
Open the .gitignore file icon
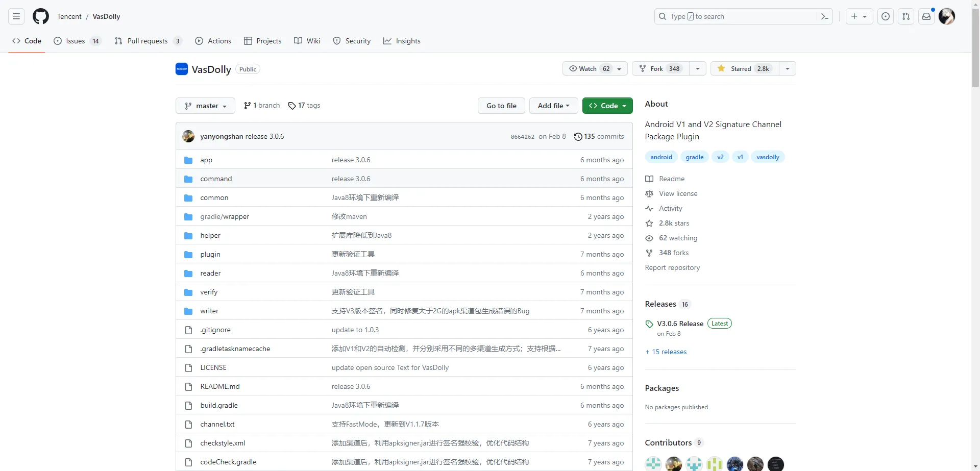tap(188, 330)
